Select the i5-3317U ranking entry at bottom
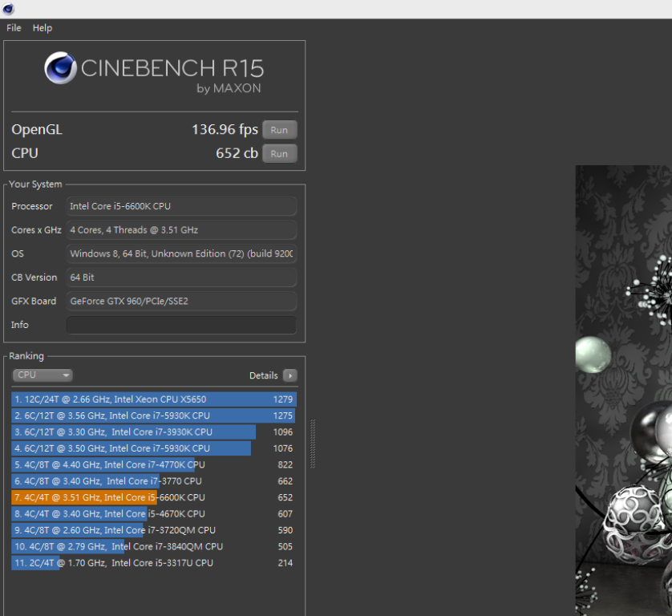672x616 pixels. [154, 563]
